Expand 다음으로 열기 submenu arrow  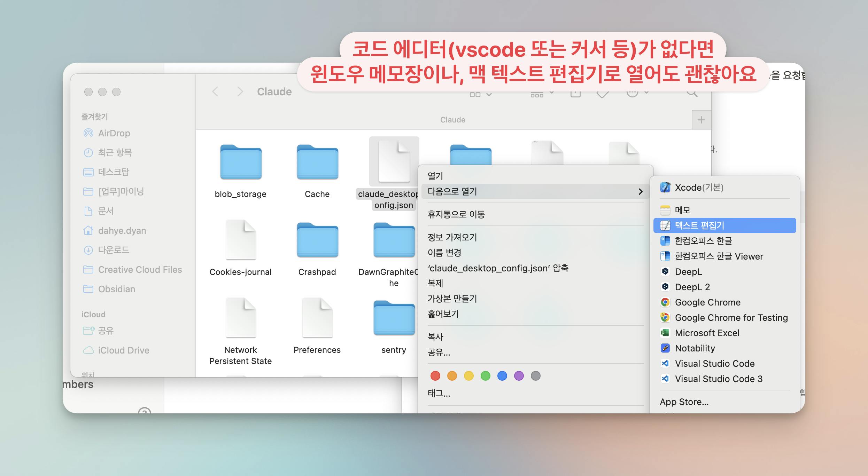640,192
